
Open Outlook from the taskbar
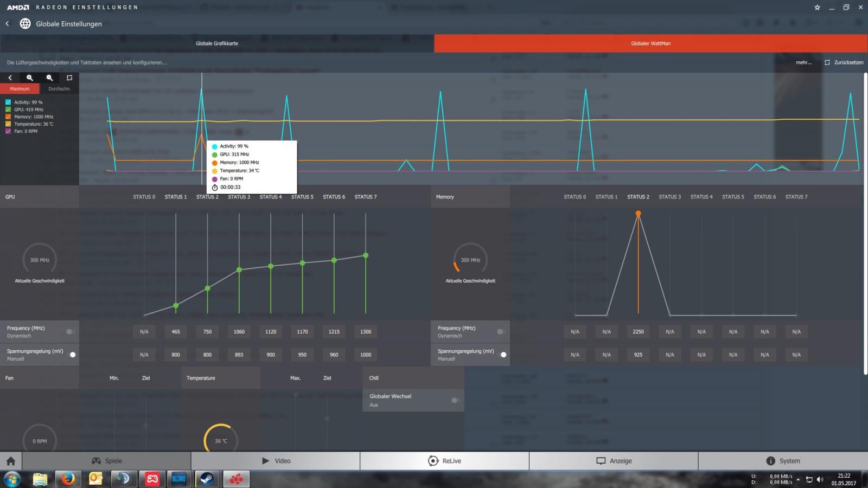pos(95,479)
